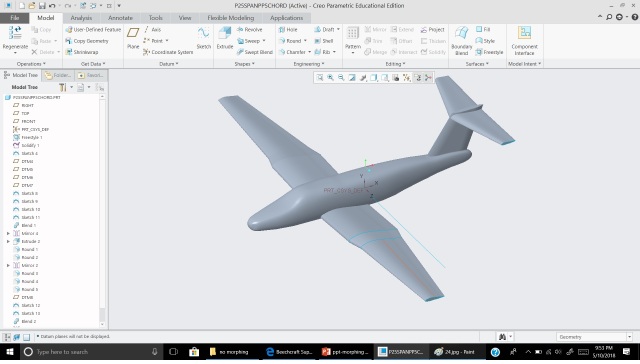This screenshot has width=640, height=364.
Task: Choose the Revolve tool
Action: click(249, 29)
